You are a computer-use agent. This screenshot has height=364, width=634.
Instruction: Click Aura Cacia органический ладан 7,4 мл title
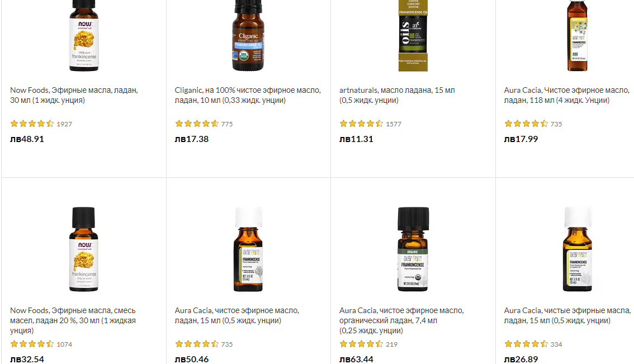pos(401,320)
